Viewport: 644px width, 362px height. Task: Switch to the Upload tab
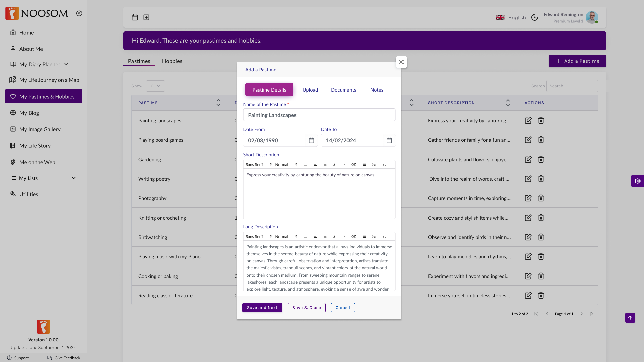310,90
